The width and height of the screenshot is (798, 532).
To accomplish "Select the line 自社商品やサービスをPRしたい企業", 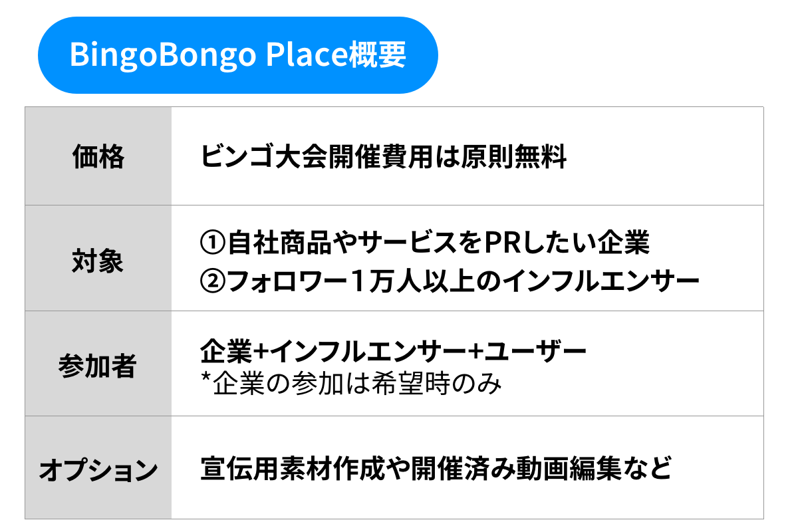I will (438, 243).
